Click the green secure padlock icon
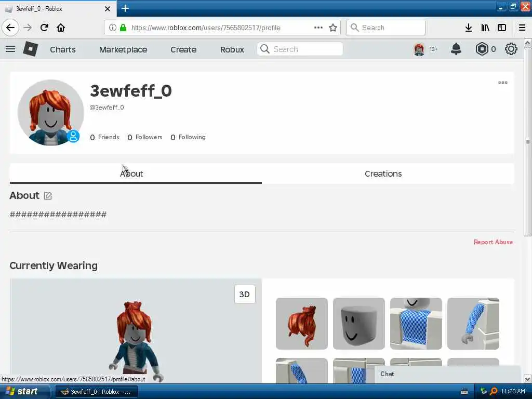The width and height of the screenshot is (532, 399). (x=123, y=28)
